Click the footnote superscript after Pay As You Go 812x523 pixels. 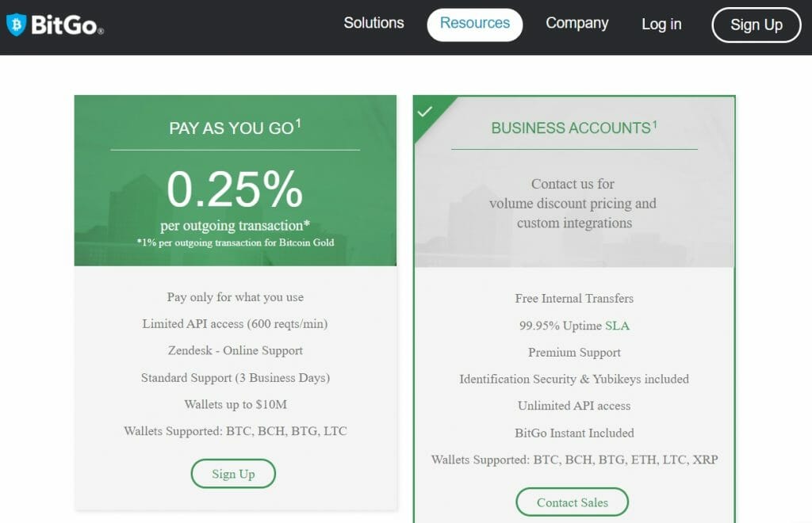[x=298, y=124]
